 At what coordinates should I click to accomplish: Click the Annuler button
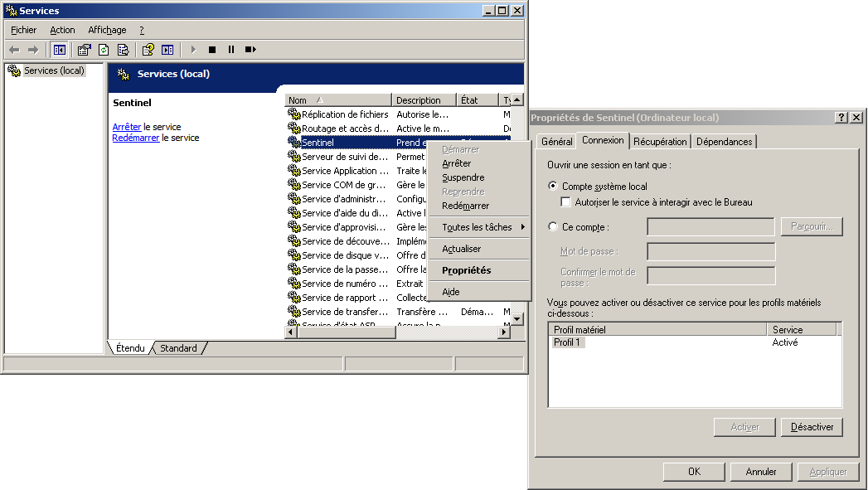[761, 472]
